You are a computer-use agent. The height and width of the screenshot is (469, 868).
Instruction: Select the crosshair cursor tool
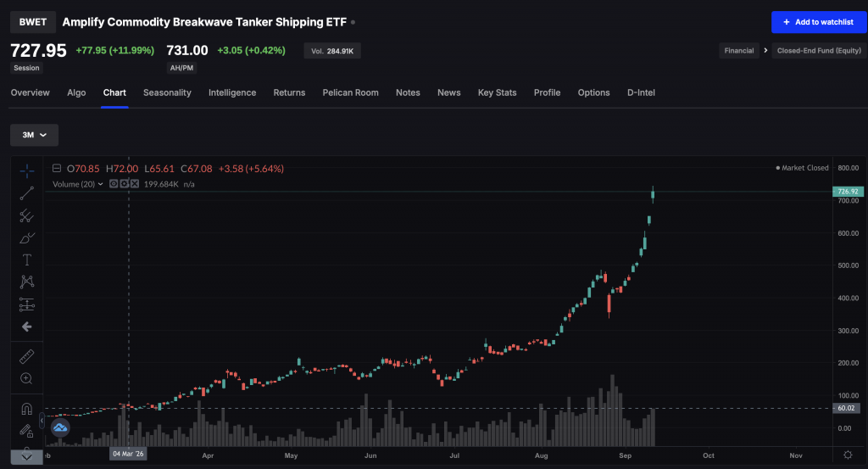[x=26, y=171]
